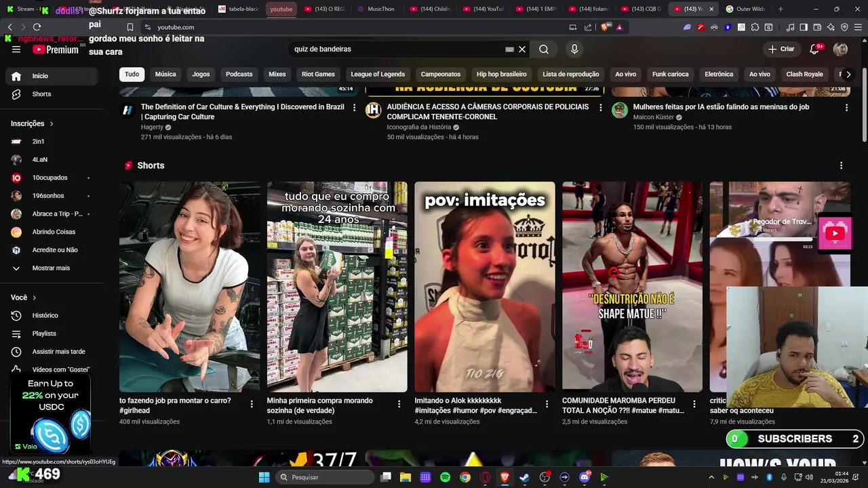
Task: Click the YouTube Premium logo
Action: 56,49
